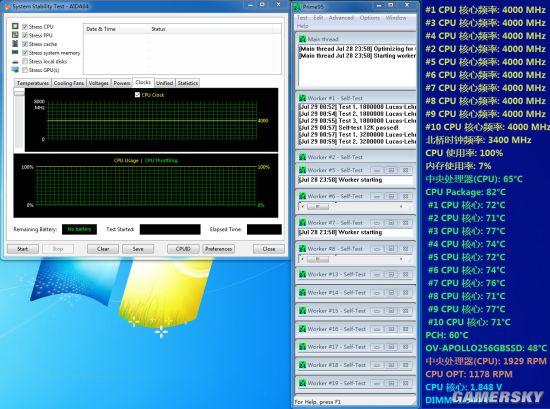Click the Main thread window icon
The width and height of the screenshot is (550, 409).
pos(302,39)
